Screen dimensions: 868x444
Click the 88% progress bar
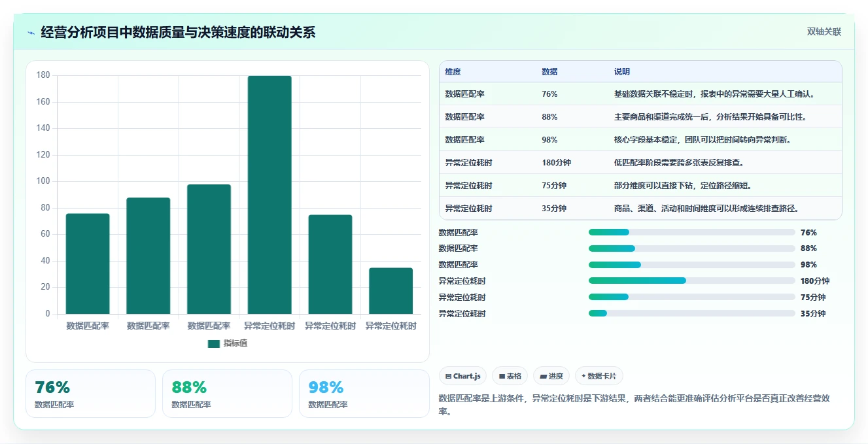[692, 248]
